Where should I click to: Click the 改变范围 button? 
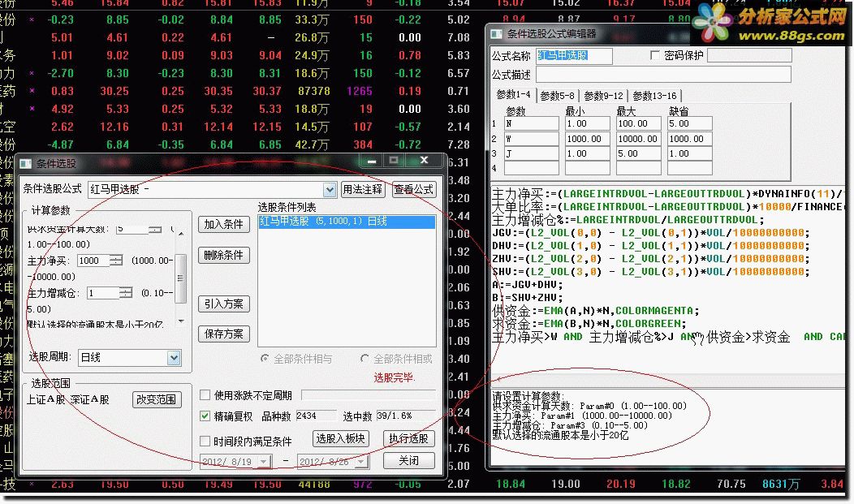pos(157,399)
